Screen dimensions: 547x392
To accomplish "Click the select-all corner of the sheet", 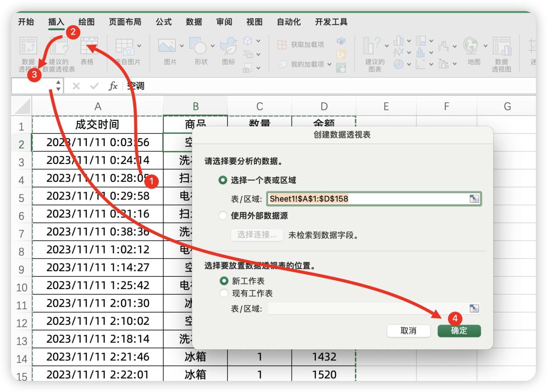I will [21, 106].
